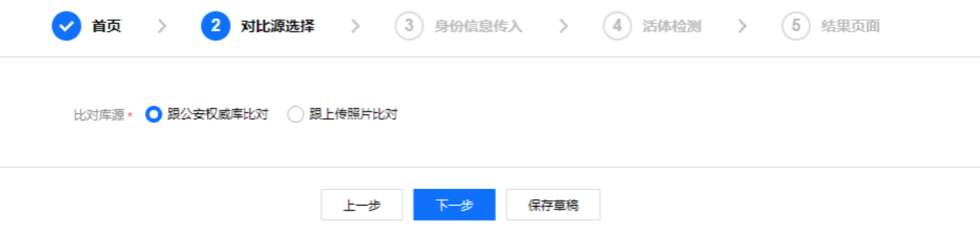This screenshot has width=980, height=238.
Task: Click the chevron arrow after 活体检测
Action: (742, 26)
